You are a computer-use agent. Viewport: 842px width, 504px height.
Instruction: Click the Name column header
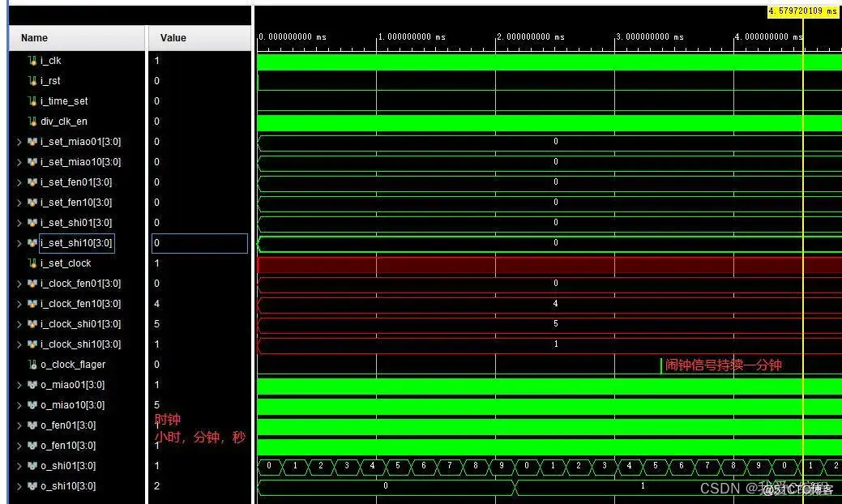click(x=35, y=37)
